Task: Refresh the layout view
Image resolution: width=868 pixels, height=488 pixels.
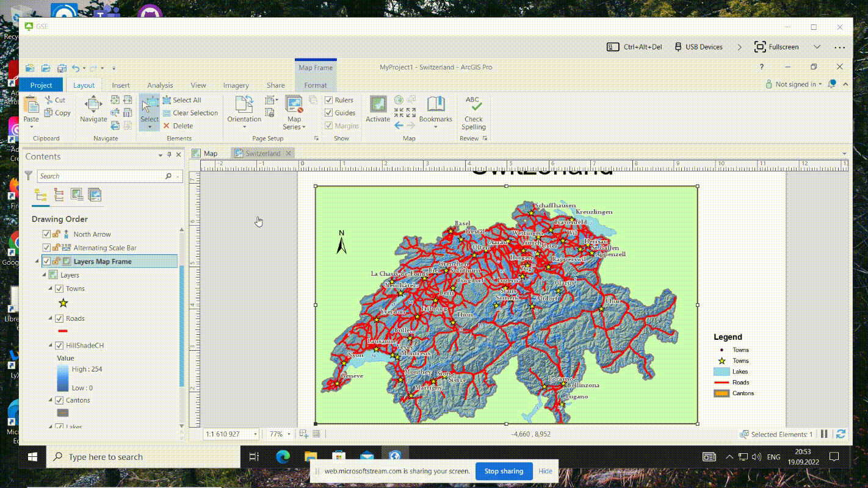Action: (x=841, y=434)
